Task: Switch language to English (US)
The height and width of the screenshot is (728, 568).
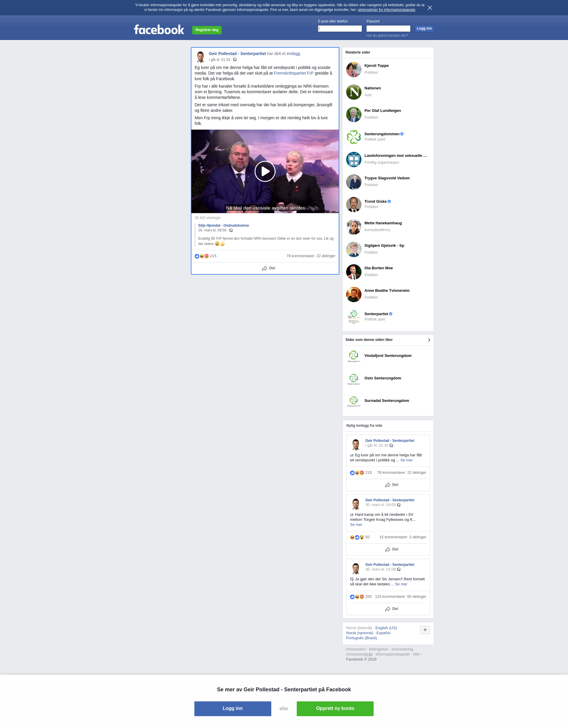Action: point(386,628)
